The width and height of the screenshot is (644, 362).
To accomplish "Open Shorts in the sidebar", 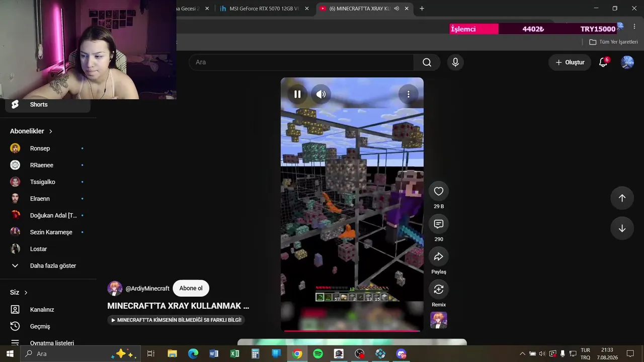I will click(x=48, y=105).
